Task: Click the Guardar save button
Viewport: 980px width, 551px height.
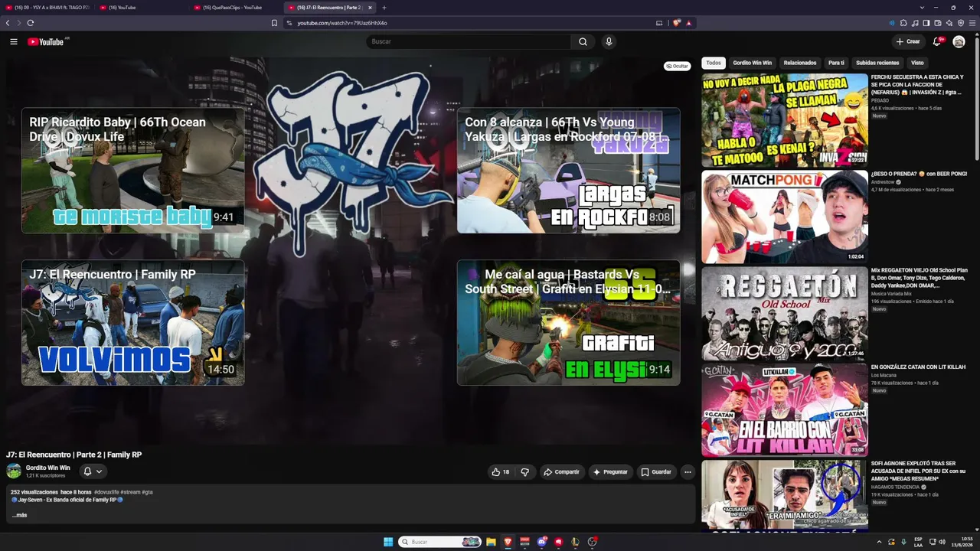Action: click(x=656, y=472)
